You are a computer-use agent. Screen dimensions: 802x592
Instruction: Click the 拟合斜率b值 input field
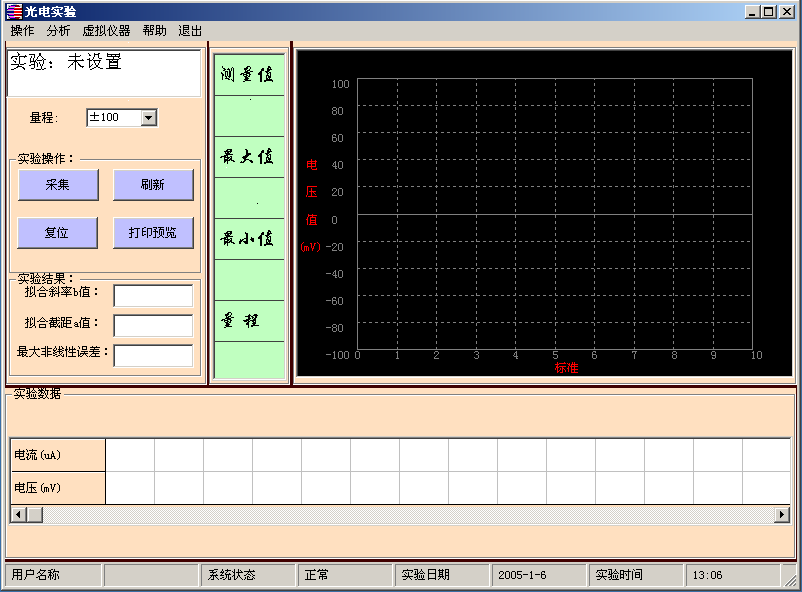153,296
